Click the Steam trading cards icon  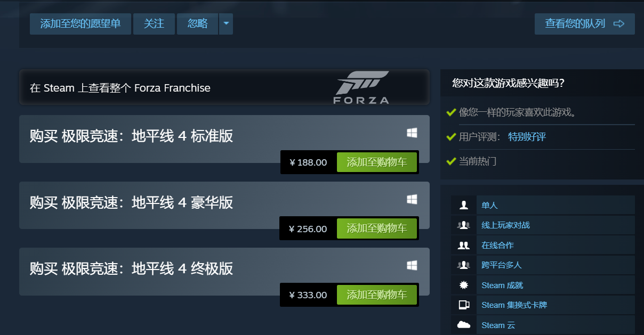tap(463, 305)
